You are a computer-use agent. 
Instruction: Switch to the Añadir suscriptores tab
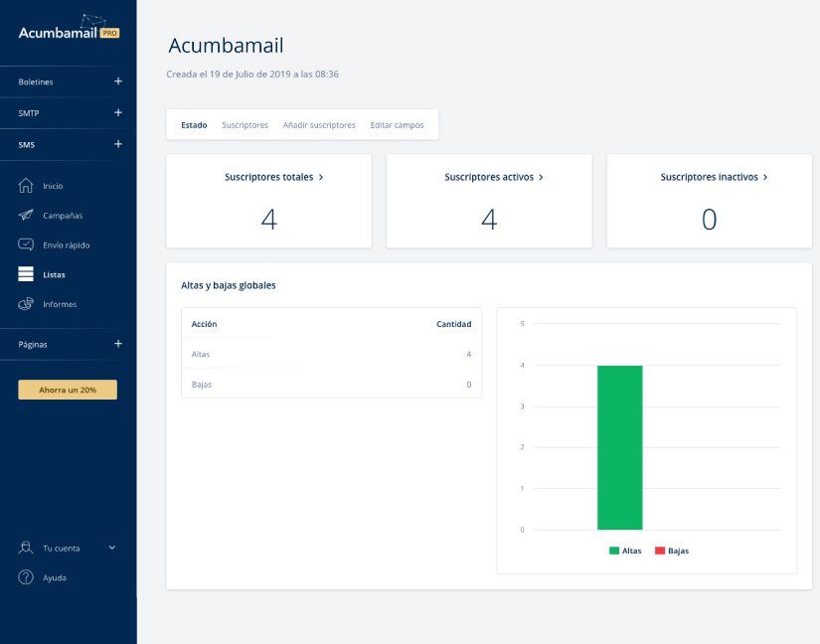[x=319, y=125]
